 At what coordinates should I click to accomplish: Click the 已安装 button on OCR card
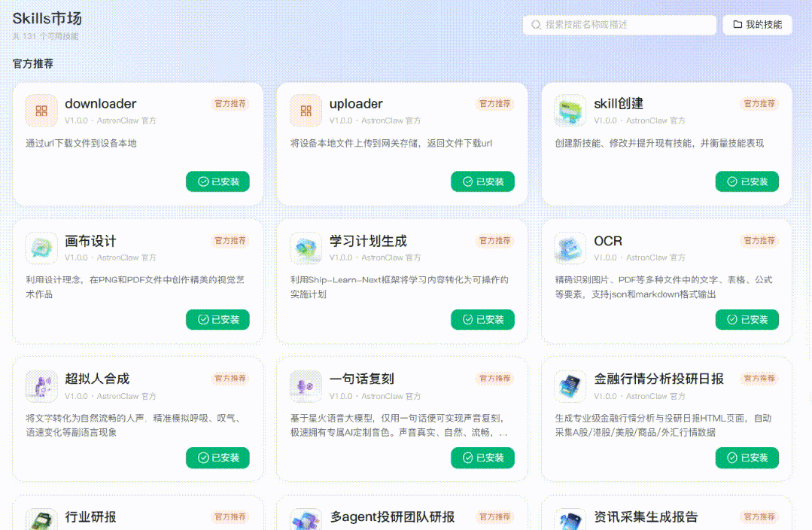(747, 319)
